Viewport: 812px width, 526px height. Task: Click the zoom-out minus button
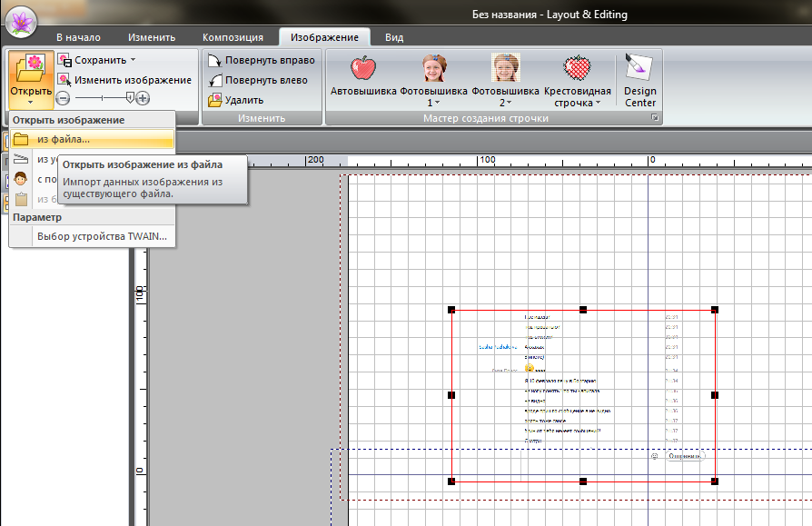click(x=63, y=98)
